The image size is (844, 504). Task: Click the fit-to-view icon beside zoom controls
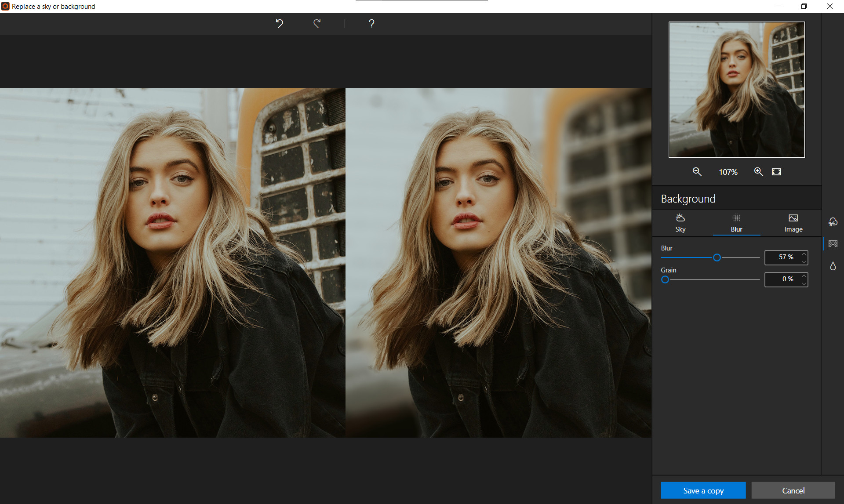point(776,172)
